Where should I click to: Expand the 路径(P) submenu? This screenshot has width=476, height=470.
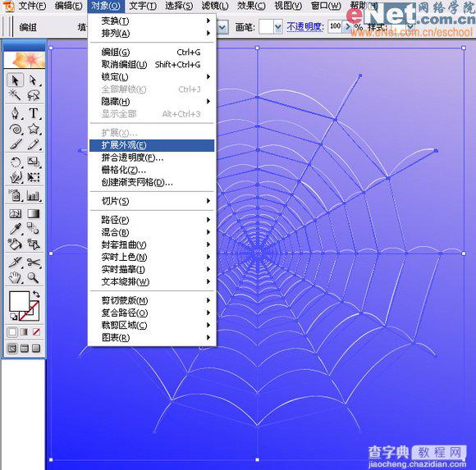click(x=152, y=220)
